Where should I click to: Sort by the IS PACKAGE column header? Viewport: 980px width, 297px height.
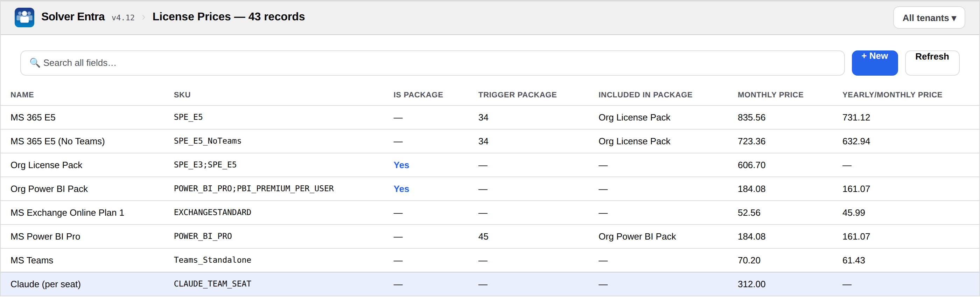tap(418, 95)
